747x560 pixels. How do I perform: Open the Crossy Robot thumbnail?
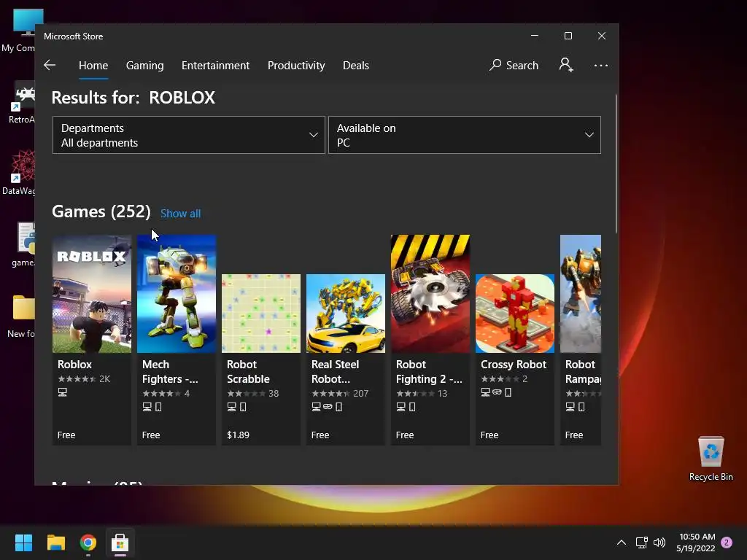point(515,314)
